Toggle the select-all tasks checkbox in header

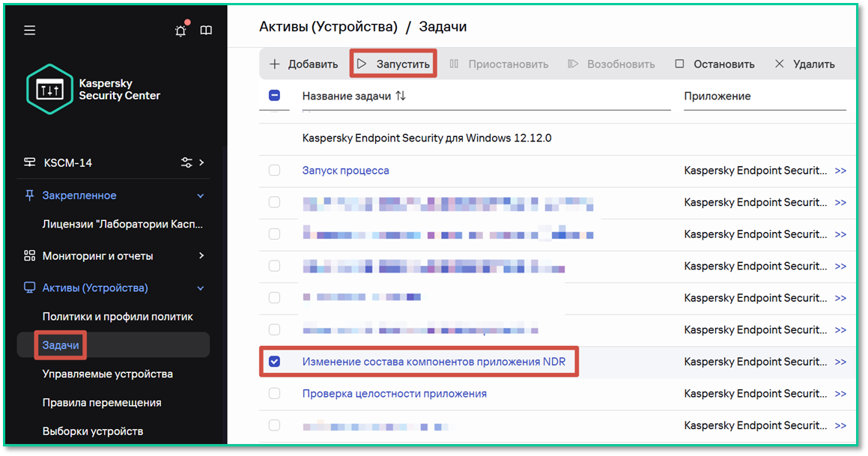275,95
